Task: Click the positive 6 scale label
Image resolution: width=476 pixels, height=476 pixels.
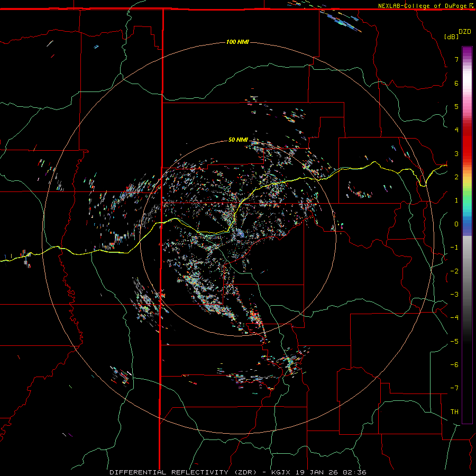Action: pyautogui.click(x=456, y=83)
